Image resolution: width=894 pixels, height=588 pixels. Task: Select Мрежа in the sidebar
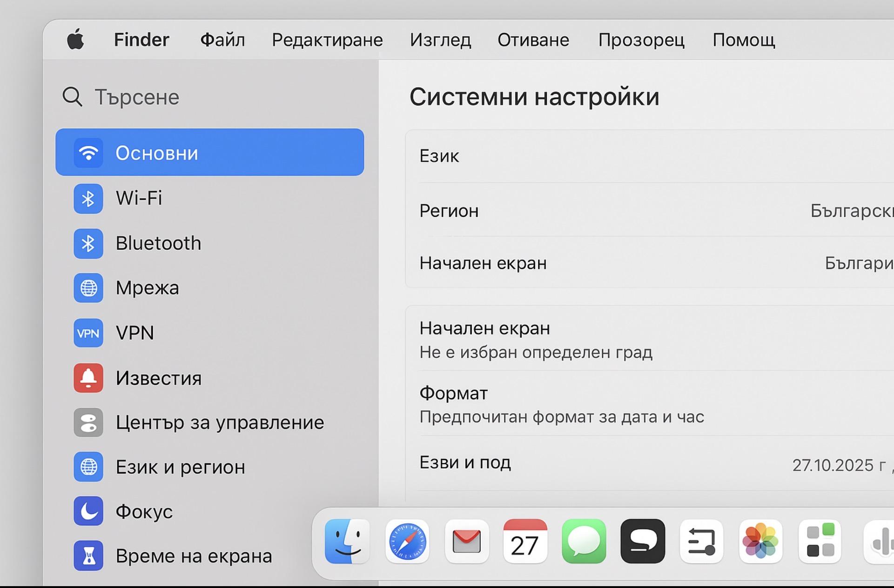click(x=147, y=288)
